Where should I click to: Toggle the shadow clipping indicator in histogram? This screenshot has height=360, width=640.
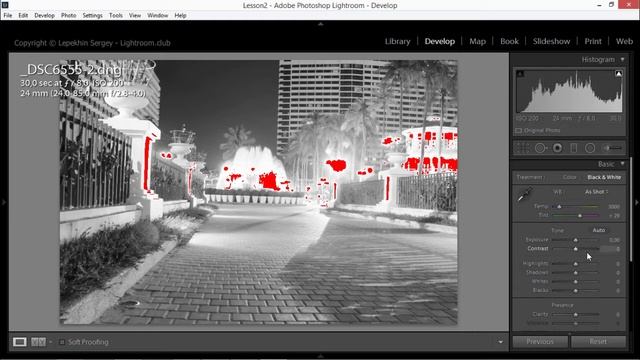[x=520, y=74]
